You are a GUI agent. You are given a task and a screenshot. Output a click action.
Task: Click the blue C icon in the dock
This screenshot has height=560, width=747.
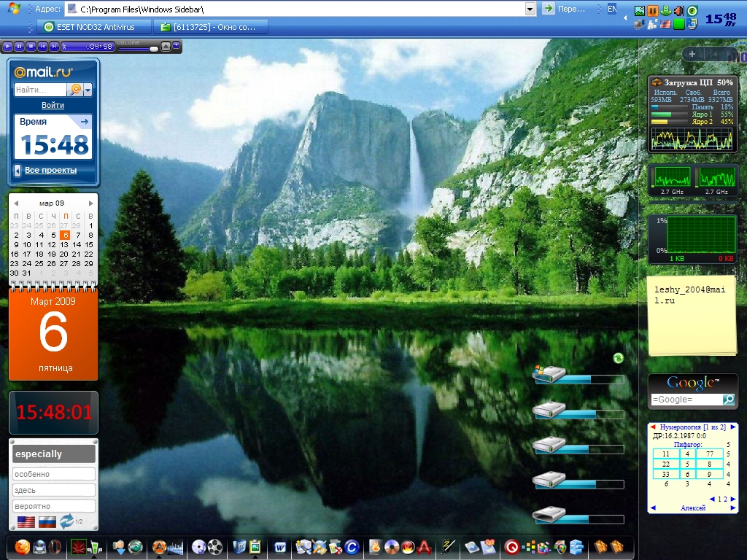pyautogui.click(x=352, y=547)
